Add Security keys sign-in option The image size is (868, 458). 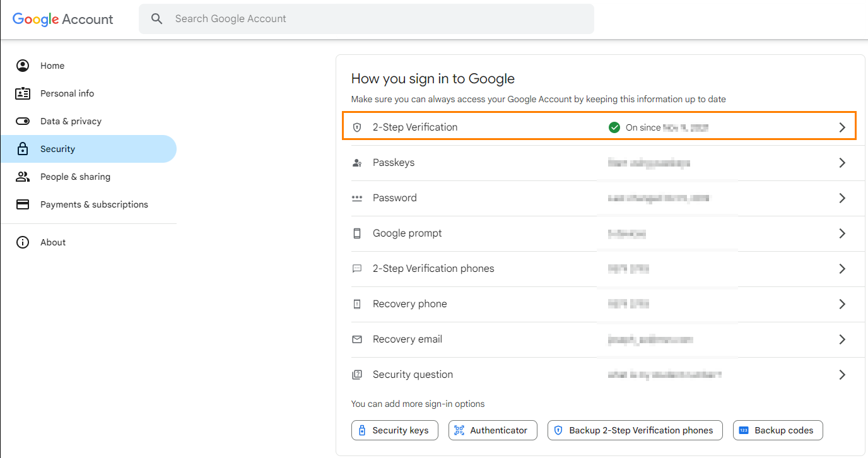395,430
